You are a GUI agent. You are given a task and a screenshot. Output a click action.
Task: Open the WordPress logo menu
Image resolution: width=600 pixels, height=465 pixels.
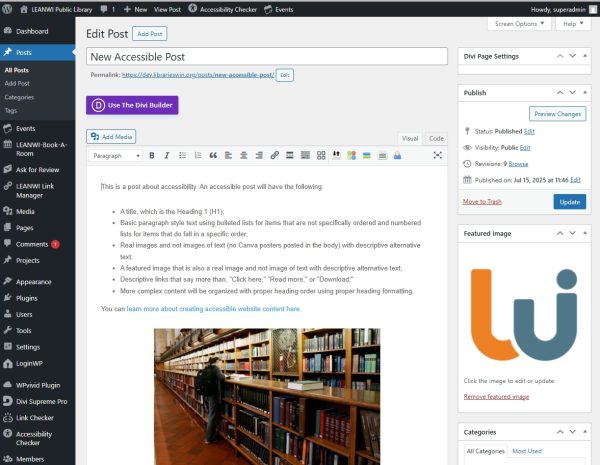pyautogui.click(x=7, y=9)
